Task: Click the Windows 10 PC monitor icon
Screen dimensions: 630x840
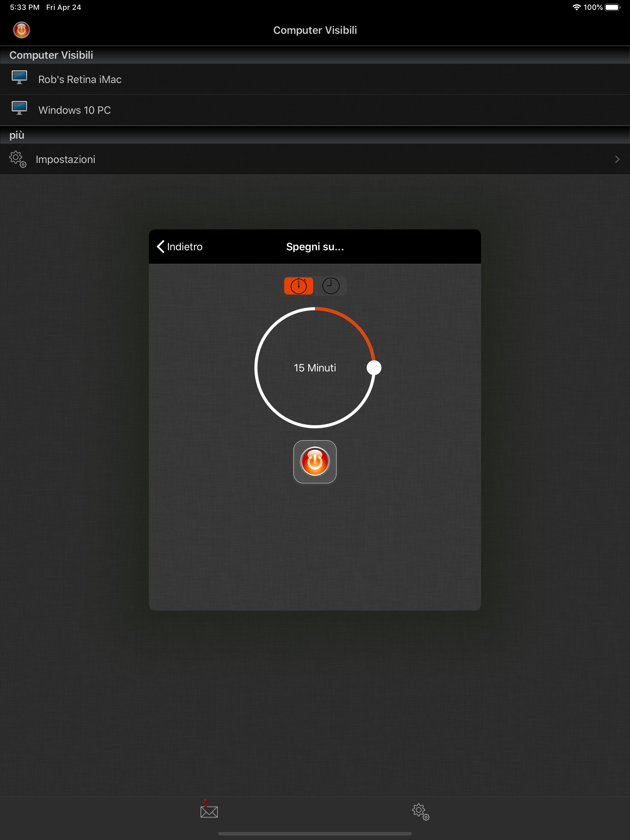Action: point(19,108)
